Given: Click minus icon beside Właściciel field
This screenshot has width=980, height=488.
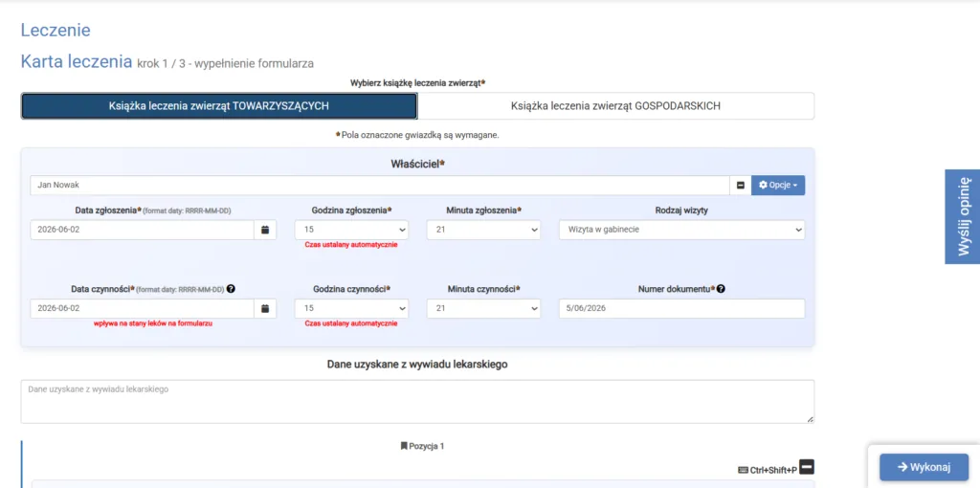Looking at the screenshot, I should point(741,186).
